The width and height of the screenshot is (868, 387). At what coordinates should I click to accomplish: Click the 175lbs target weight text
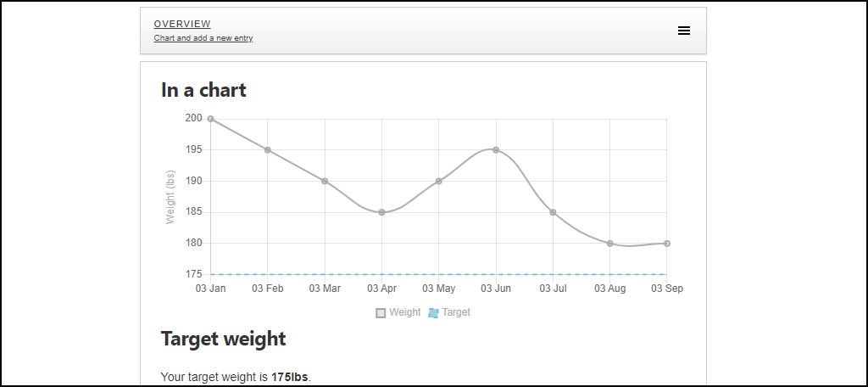289,378
